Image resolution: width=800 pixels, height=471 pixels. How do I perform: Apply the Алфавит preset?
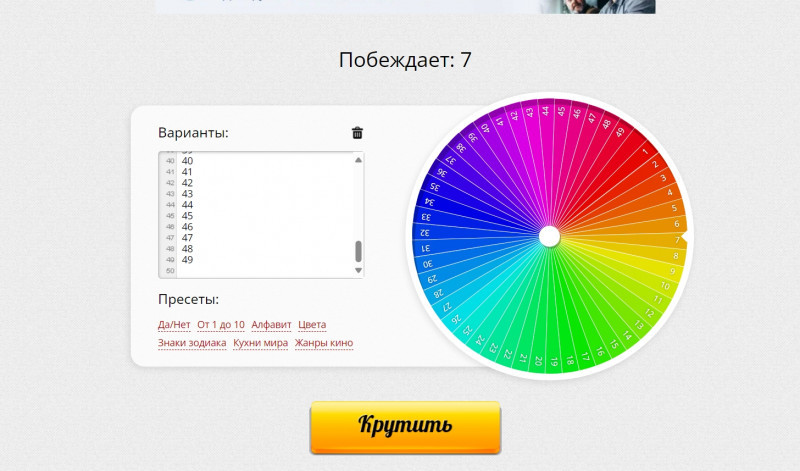tap(271, 325)
